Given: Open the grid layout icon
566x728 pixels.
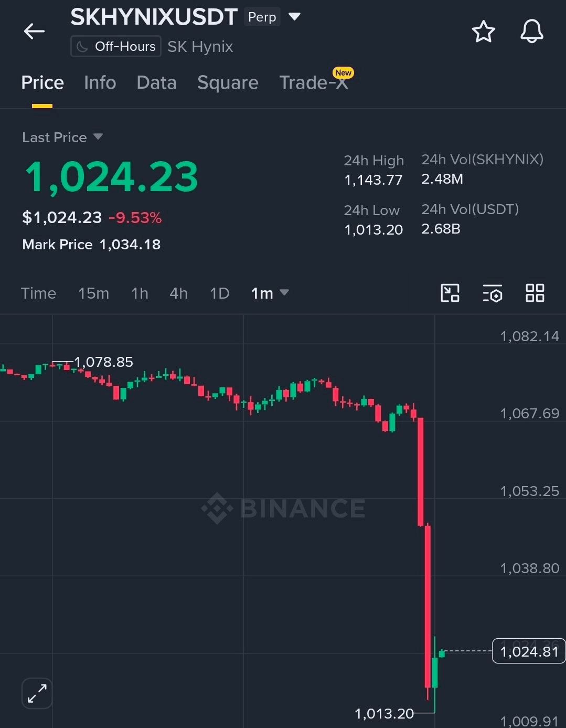Looking at the screenshot, I should [x=535, y=293].
